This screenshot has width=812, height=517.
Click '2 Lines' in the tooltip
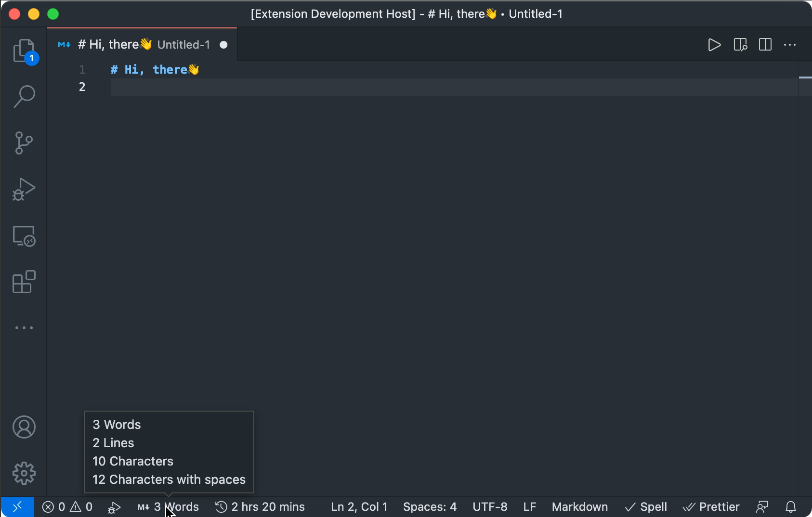pyautogui.click(x=113, y=443)
